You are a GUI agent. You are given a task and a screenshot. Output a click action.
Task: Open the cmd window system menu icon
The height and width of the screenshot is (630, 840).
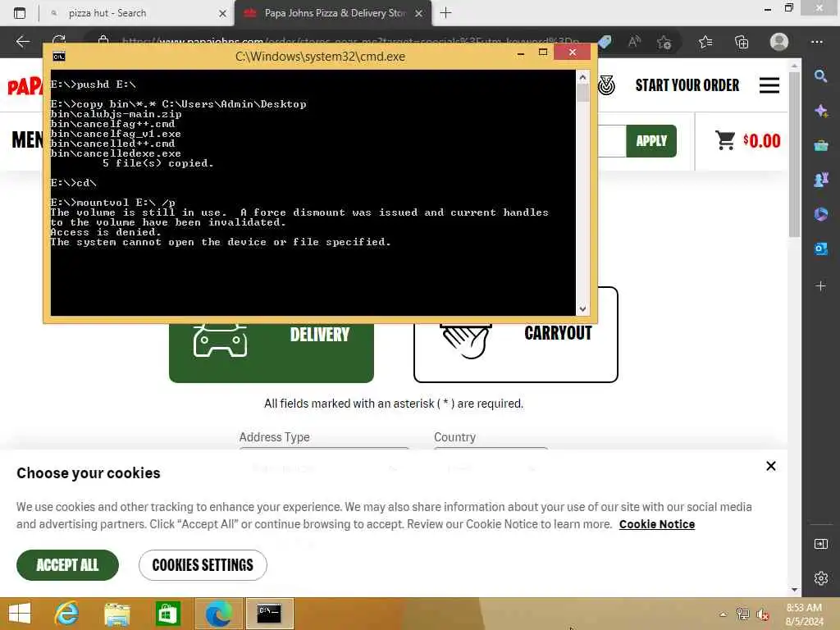[x=59, y=57]
